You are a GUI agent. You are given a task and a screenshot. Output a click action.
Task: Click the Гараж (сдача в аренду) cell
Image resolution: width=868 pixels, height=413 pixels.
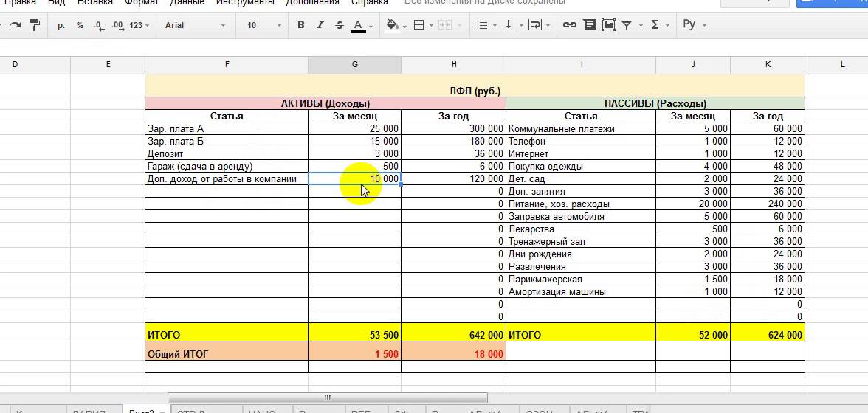tap(227, 167)
